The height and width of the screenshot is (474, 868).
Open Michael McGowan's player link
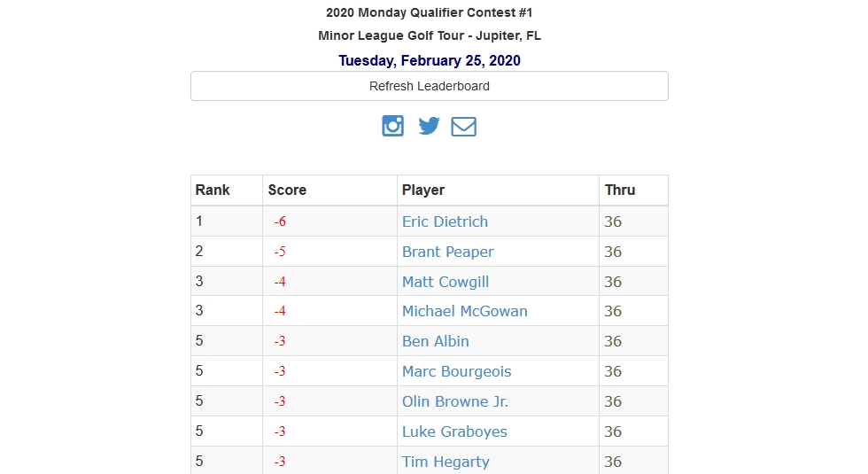pyautogui.click(x=464, y=311)
